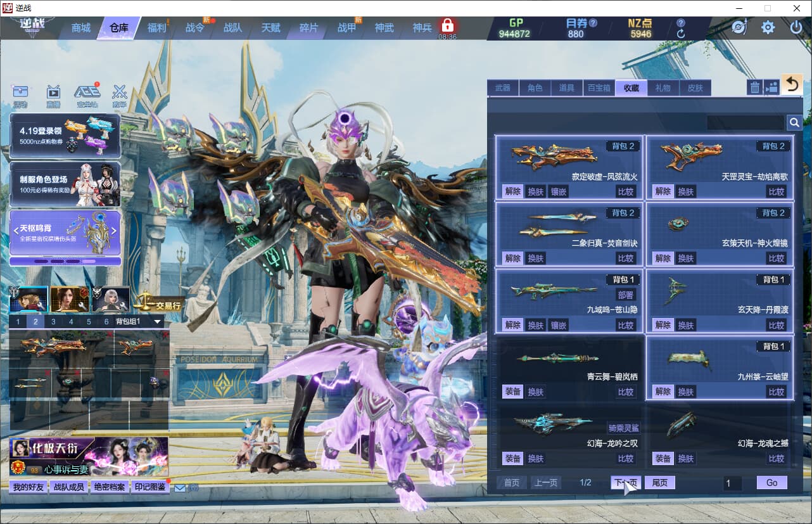Open the 天赋 talent tab
This screenshot has height=524, width=812.
(x=270, y=28)
